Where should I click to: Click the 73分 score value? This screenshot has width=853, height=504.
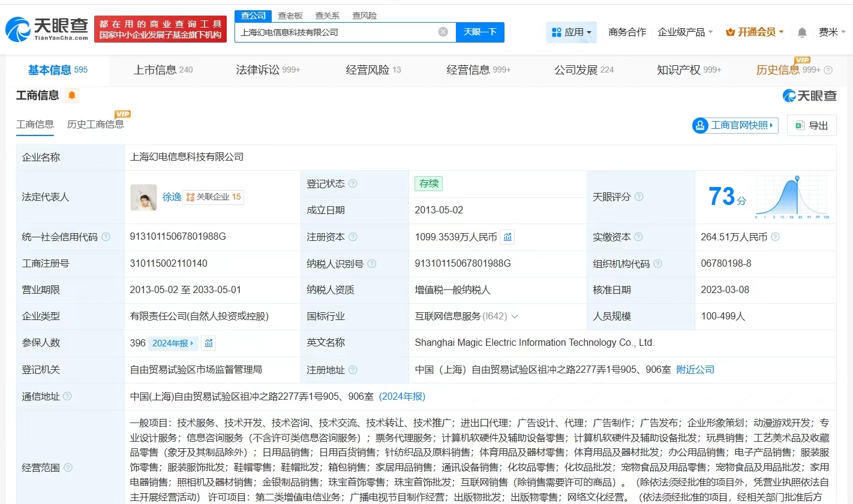click(727, 197)
